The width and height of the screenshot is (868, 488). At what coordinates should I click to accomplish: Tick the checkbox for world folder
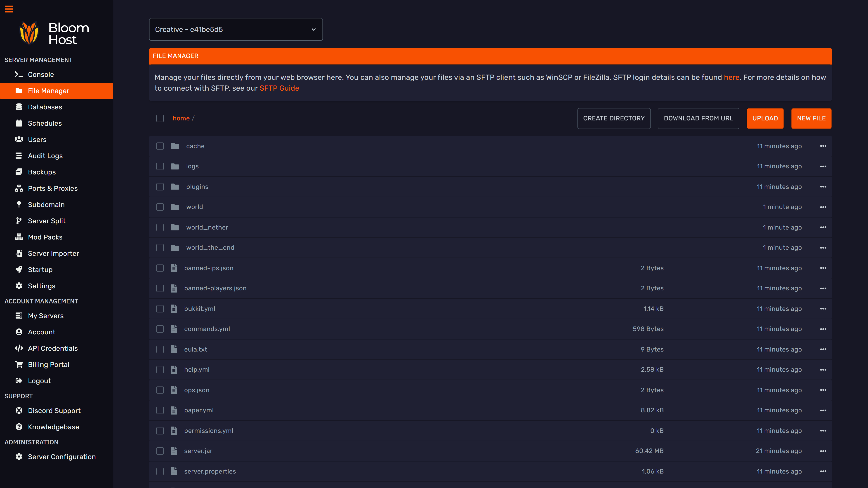tap(160, 207)
